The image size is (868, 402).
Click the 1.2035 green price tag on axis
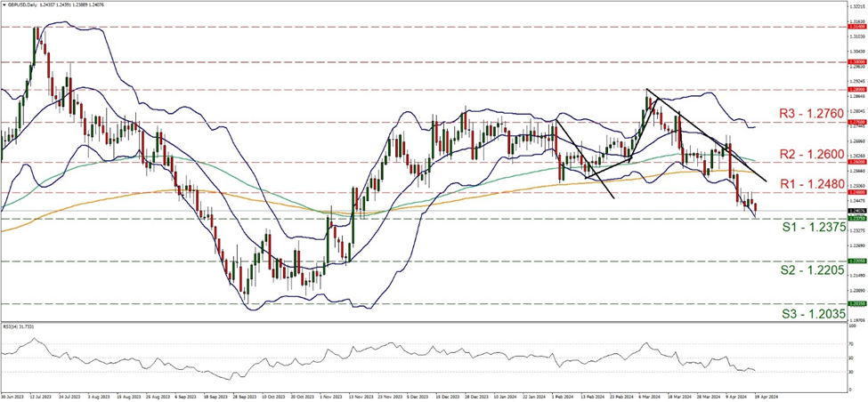[857, 303]
